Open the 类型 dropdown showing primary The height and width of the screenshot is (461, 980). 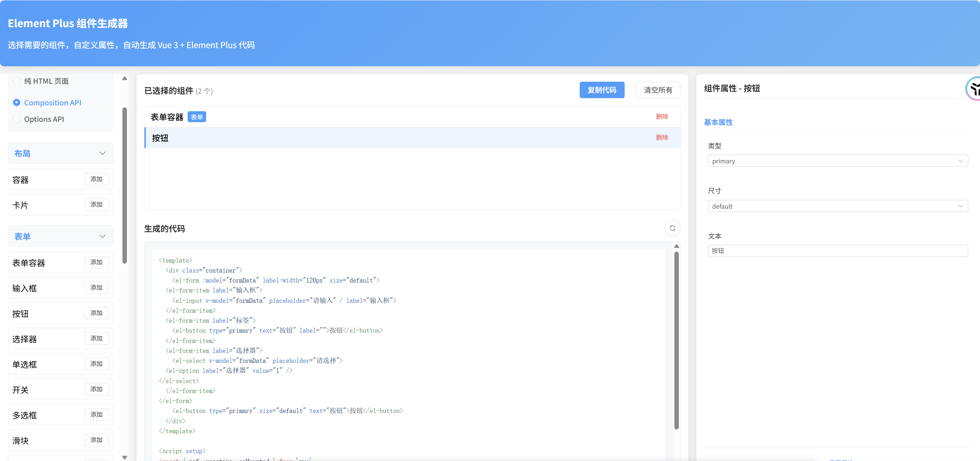tap(838, 161)
